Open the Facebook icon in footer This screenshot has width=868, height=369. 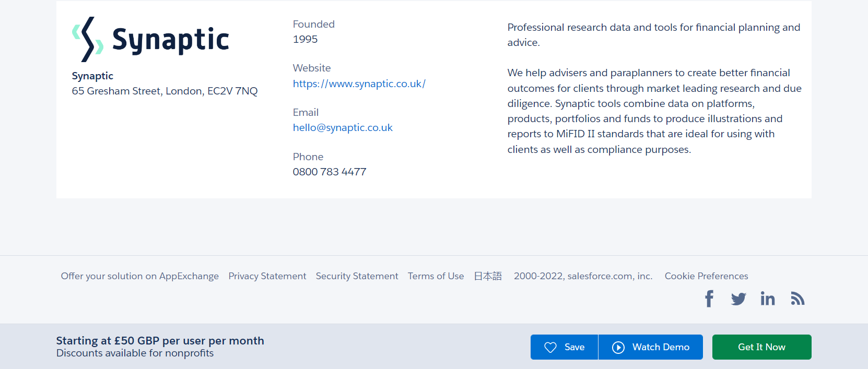click(x=709, y=299)
